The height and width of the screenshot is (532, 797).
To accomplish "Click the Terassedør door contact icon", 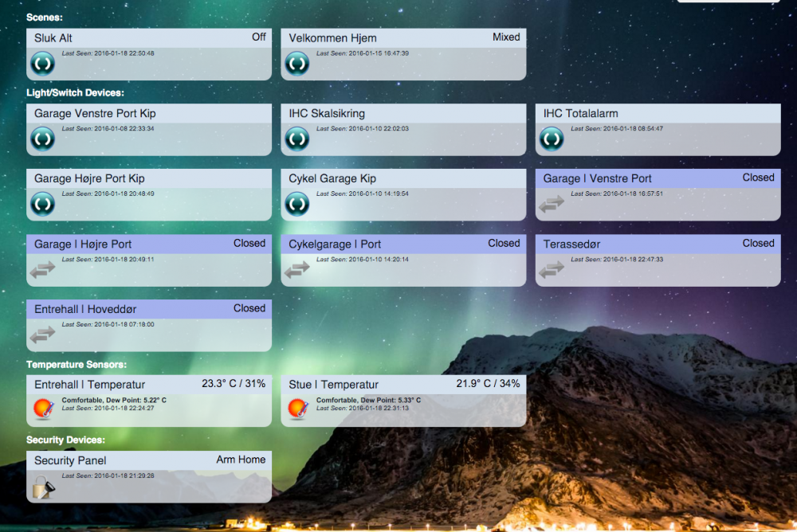I will 552,269.
